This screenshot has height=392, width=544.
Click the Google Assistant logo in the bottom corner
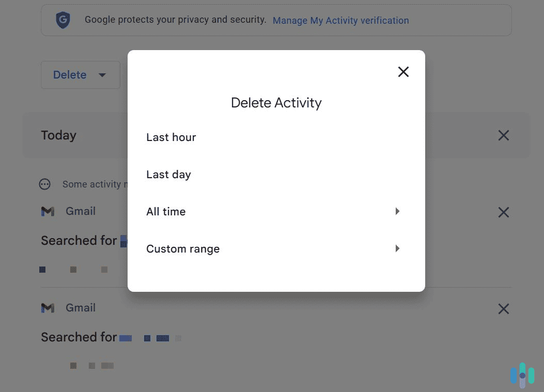[x=522, y=375]
